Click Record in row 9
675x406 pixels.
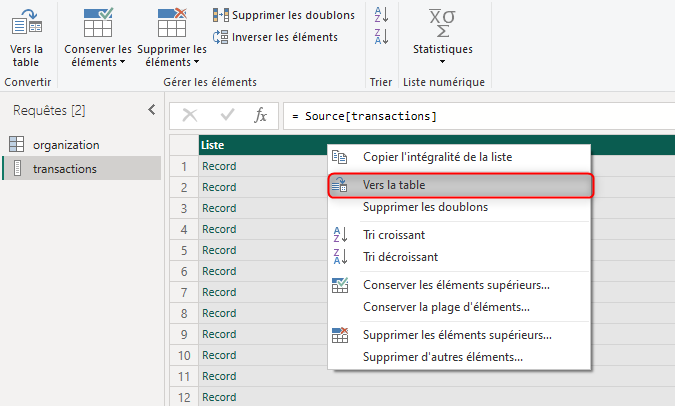coord(219,335)
